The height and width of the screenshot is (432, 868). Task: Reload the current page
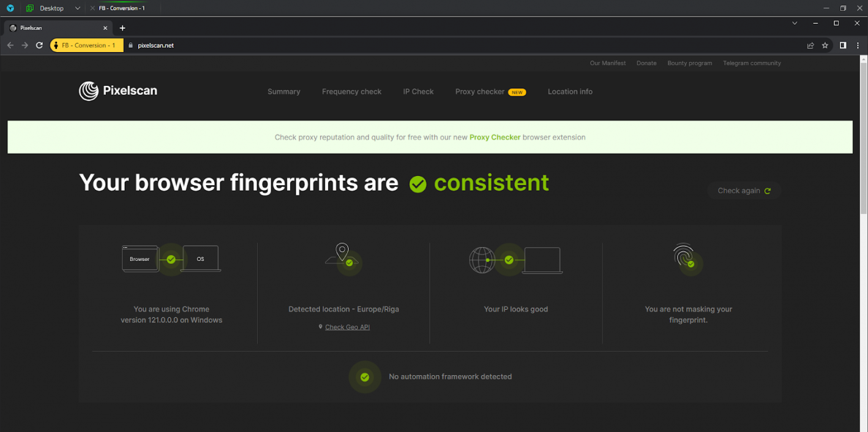[40, 45]
